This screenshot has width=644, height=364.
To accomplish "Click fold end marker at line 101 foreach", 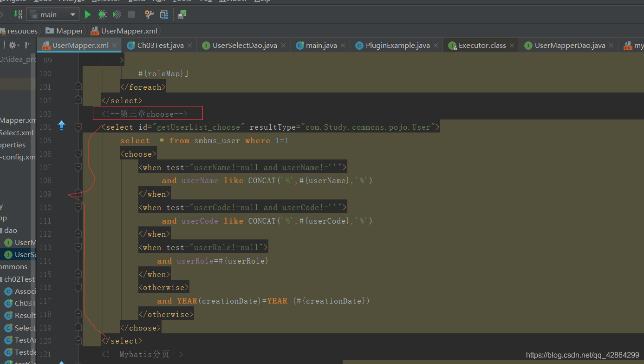I will (x=78, y=86).
